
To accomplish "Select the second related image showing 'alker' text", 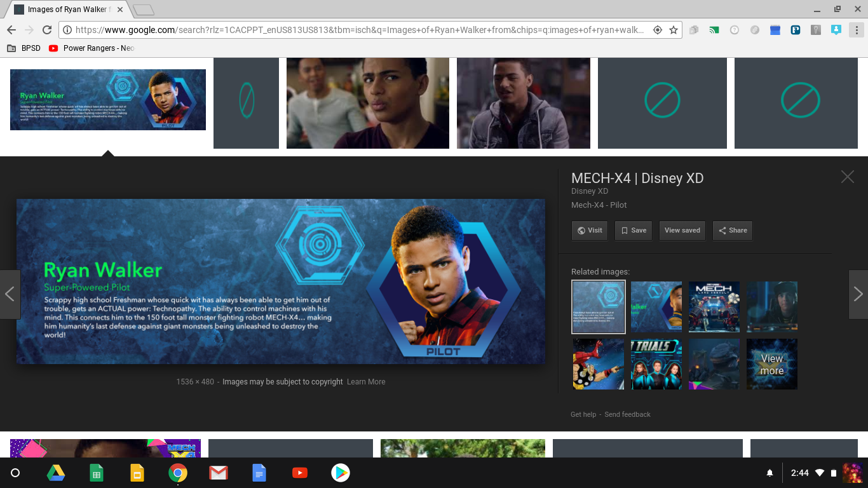I will pyautogui.click(x=656, y=307).
